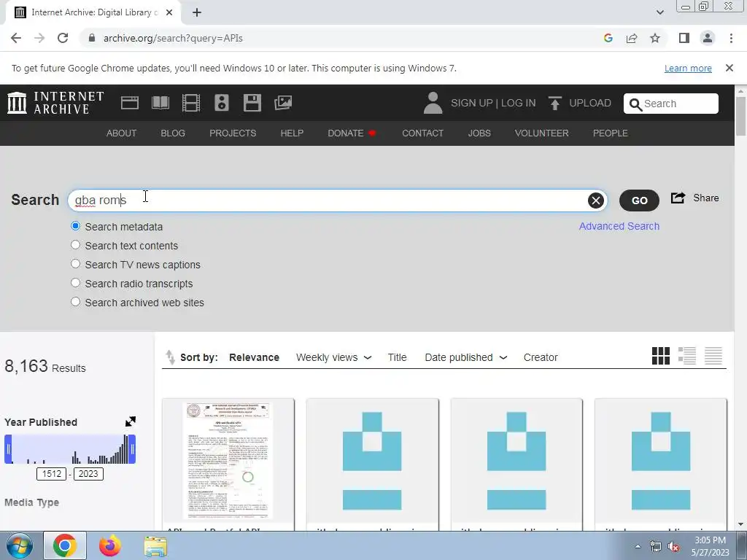Screen dimensions: 747x560
Task: Show hidden tray icons arrow
Action: [x=638, y=546]
